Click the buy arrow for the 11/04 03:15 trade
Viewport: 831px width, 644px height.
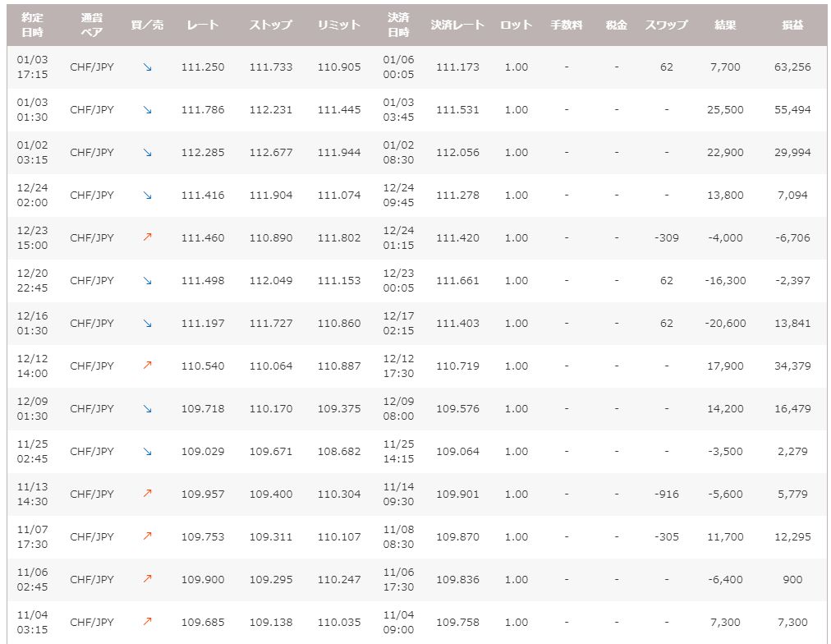point(148,623)
